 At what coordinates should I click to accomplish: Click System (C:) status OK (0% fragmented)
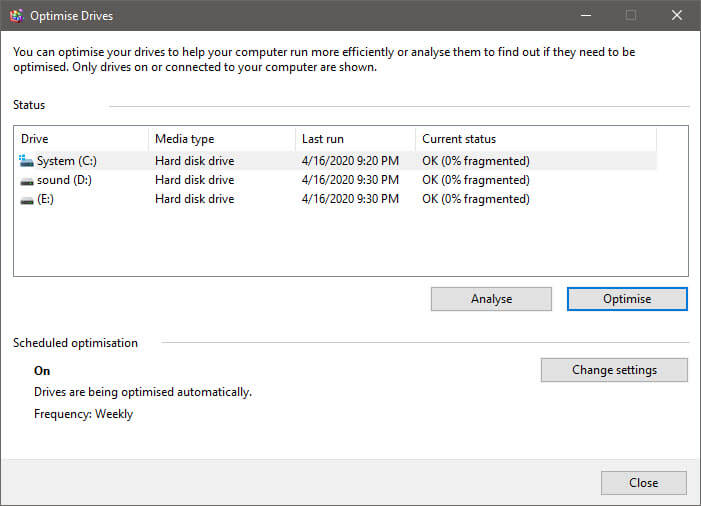point(476,160)
